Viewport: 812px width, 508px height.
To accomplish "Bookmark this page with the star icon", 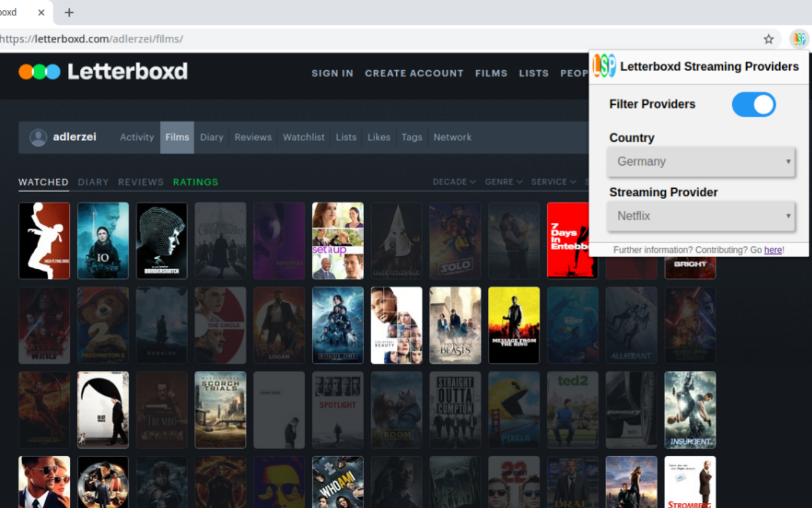I will [769, 39].
